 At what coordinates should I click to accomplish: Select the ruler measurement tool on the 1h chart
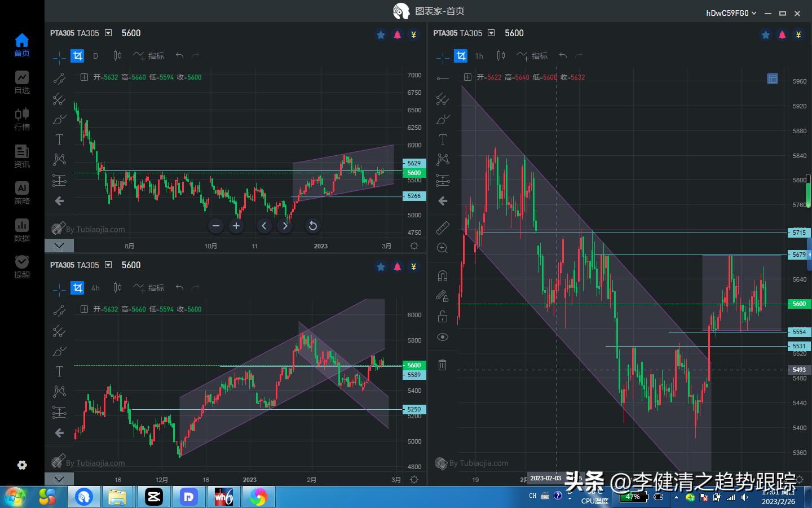[443, 228]
